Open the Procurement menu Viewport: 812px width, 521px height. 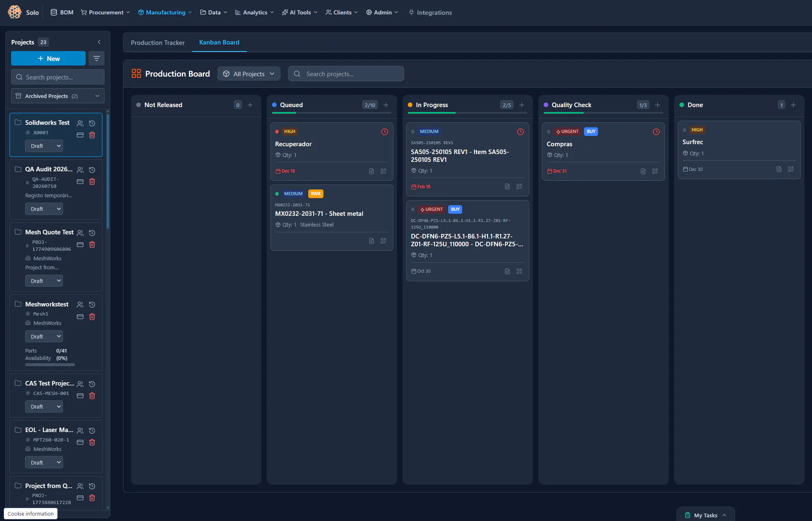coord(105,12)
